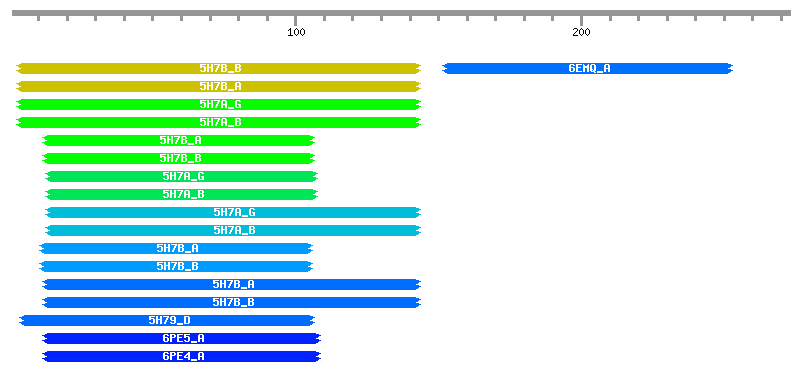Click the long cyan 5H7A_G bar
The image size is (800, 369).
pyautogui.click(x=233, y=212)
